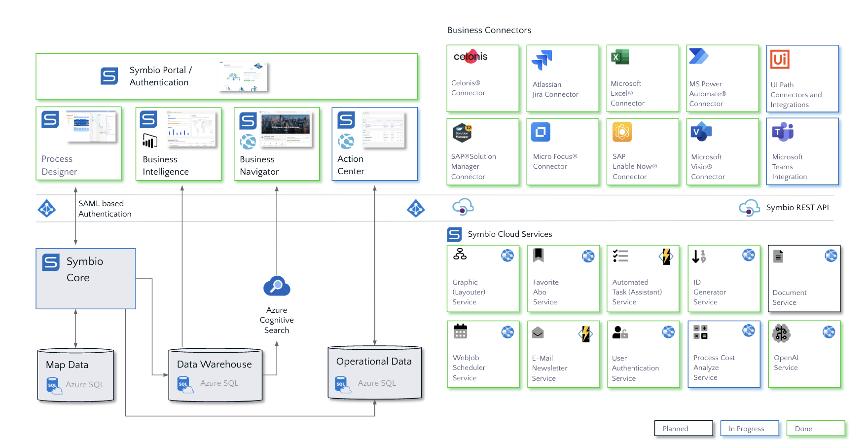Click the cloud API icon beside Symbio REST API
Screen dimensions: 868x442
749,208
